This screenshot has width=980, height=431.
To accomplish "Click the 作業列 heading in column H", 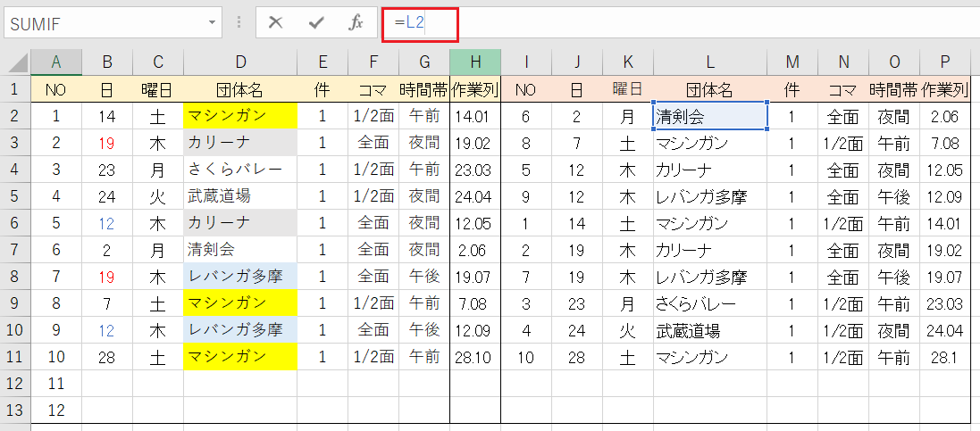I will coord(475,90).
